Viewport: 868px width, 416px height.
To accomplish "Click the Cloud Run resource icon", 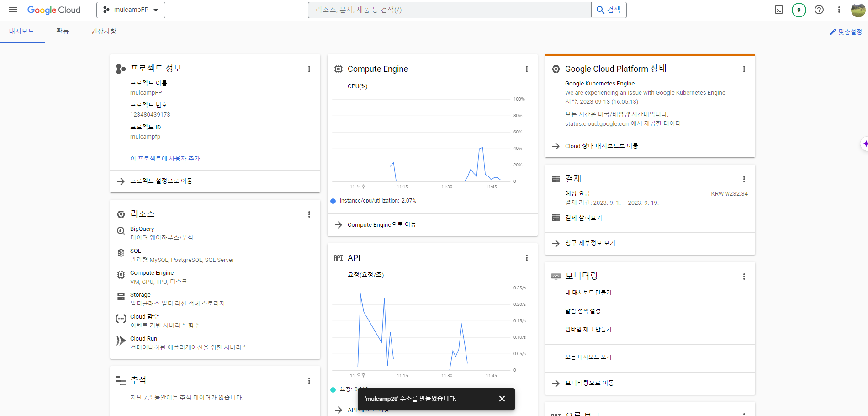I will (121, 341).
